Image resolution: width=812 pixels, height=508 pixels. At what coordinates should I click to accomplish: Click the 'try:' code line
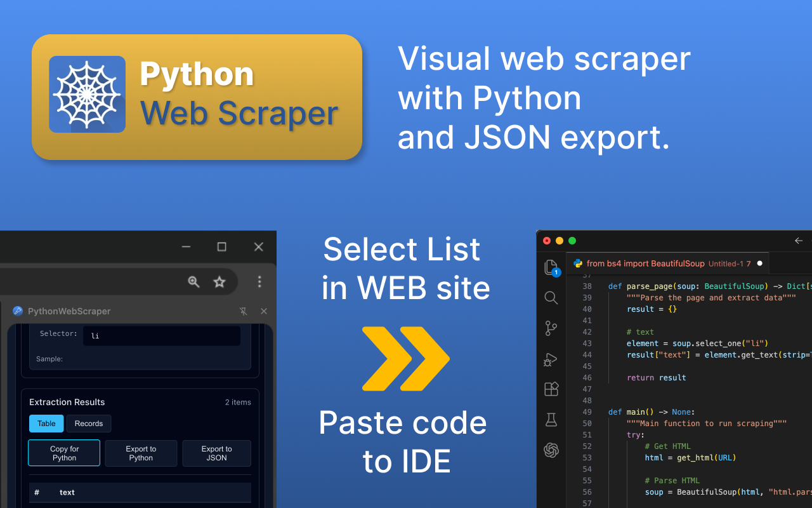coord(635,435)
